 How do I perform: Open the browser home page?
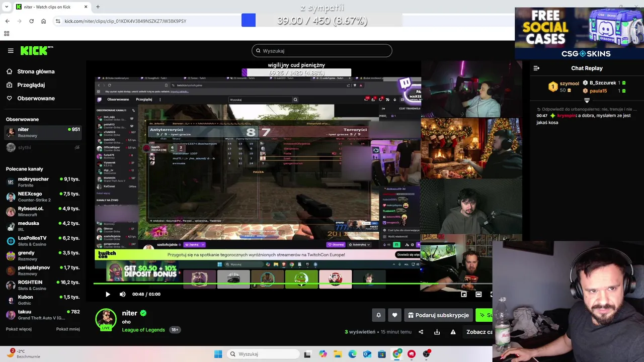tap(43, 21)
